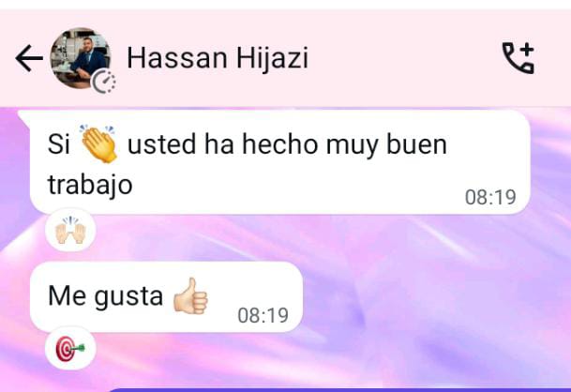571x392 pixels.
Task: Tap the 08:19 timestamp on first message
Action: click(x=490, y=198)
